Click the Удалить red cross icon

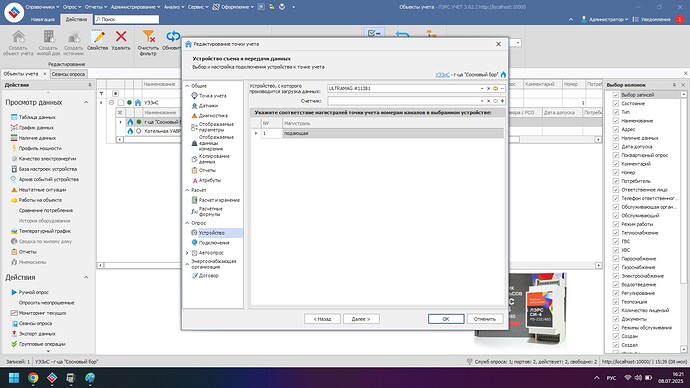click(x=121, y=37)
